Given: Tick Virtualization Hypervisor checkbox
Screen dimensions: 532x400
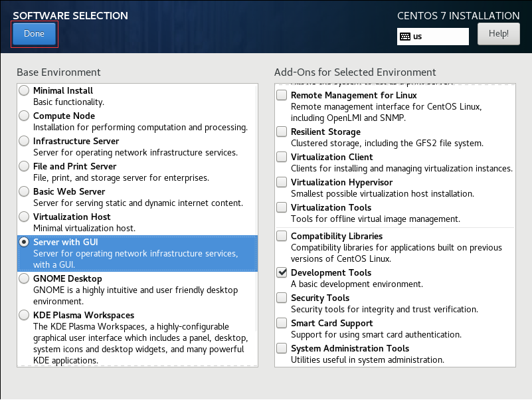Looking at the screenshot, I should tap(282, 182).
